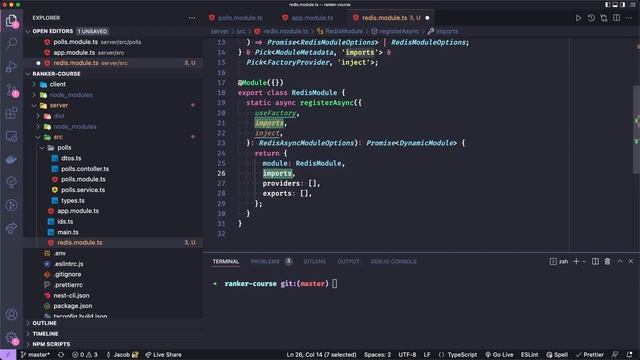Open nest-cli.json in file tree
Image resolution: width=640 pixels, height=360 pixels.
pyautogui.click(x=71, y=296)
